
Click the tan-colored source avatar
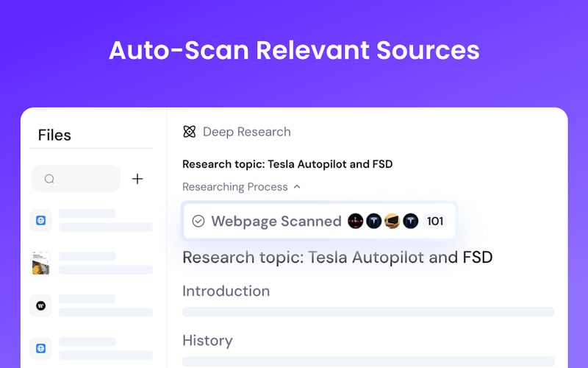392,222
